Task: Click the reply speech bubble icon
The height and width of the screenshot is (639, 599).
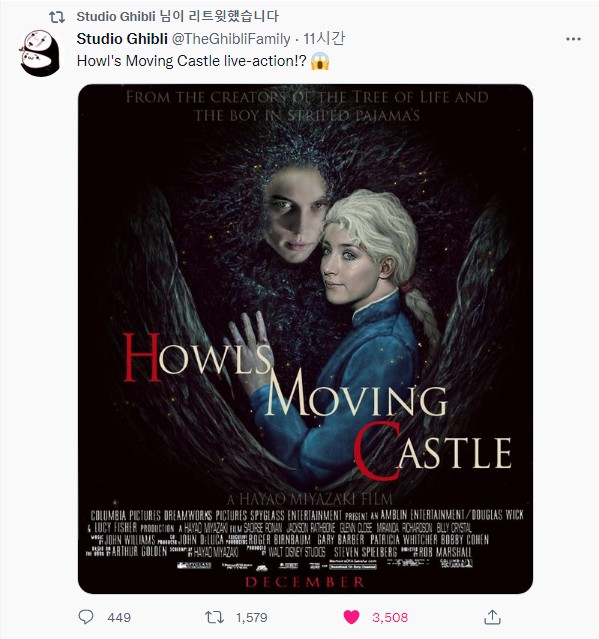Action: tap(86, 617)
